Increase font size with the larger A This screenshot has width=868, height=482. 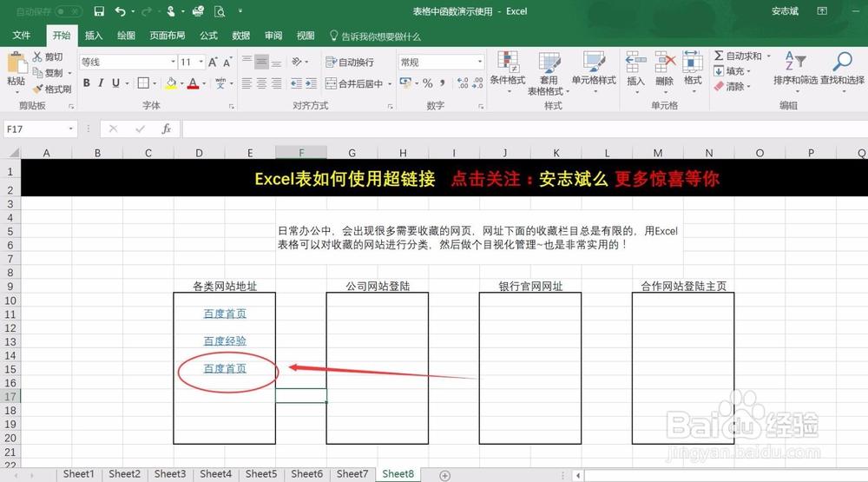point(213,62)
